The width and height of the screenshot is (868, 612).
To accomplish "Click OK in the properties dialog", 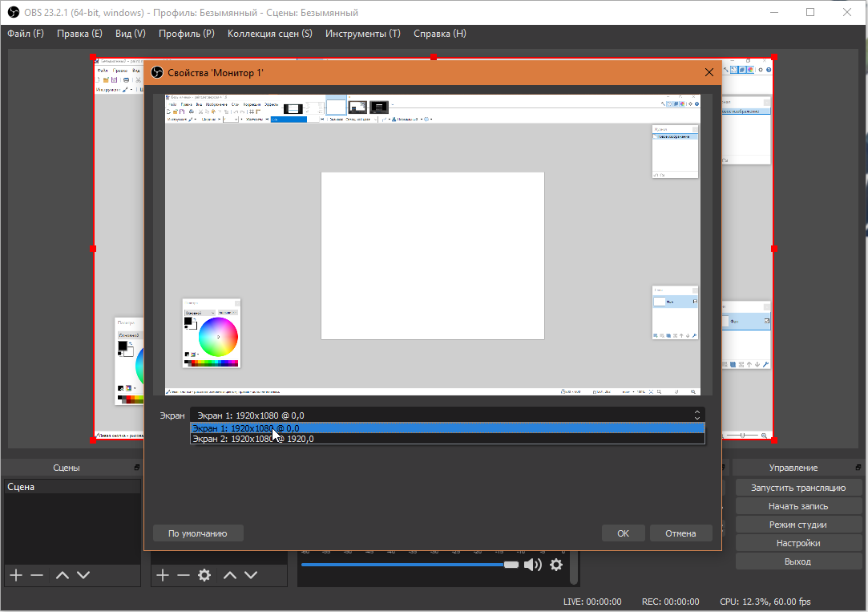I will (623, 533).
